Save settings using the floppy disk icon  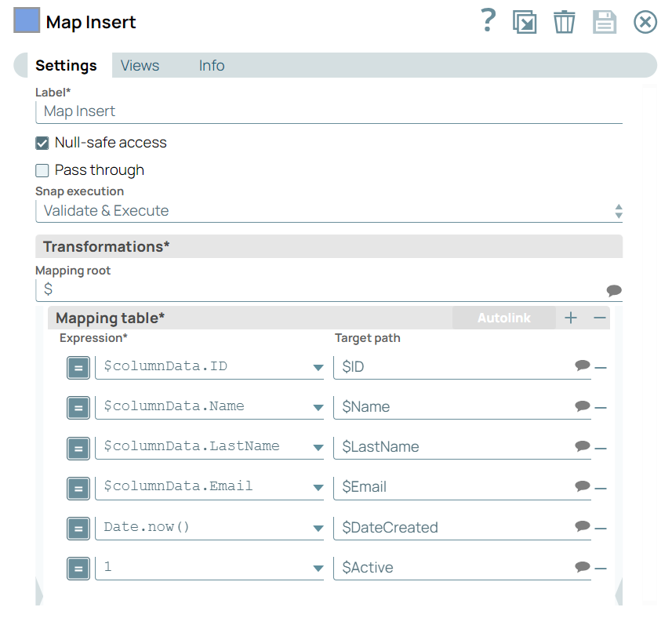(x=605, y=22)
